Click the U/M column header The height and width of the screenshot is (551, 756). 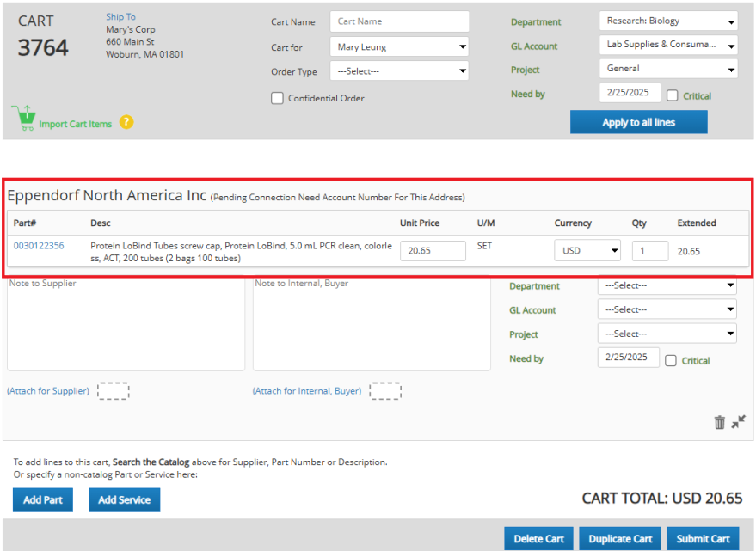(486, 223)
